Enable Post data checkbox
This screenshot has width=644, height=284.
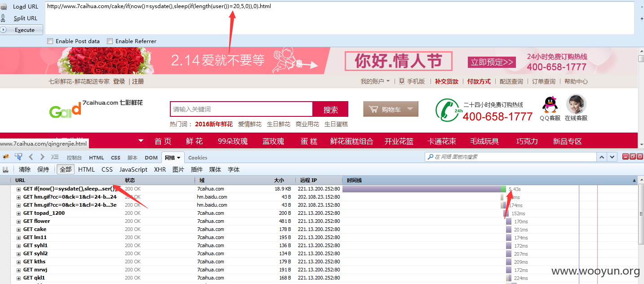point(50,41)
